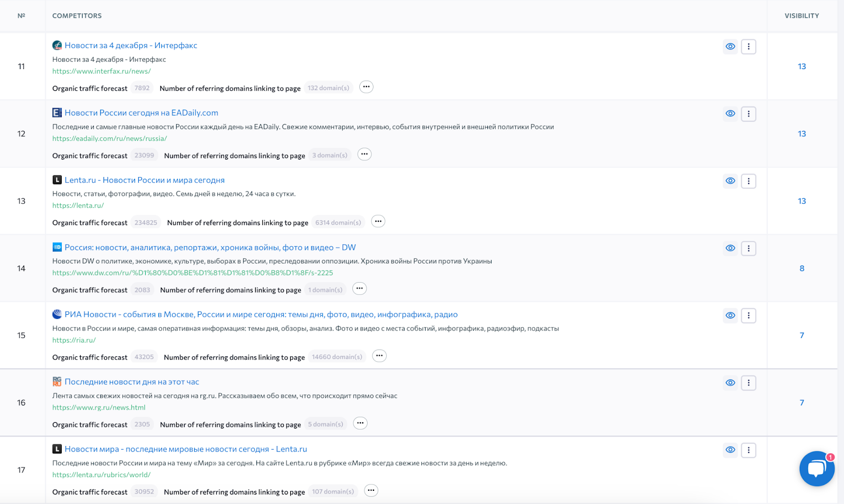Toggle eye visibility for EADaily competitor
Image resolution: width=844 pixels, height=504 pixels.
pos(730,114)
